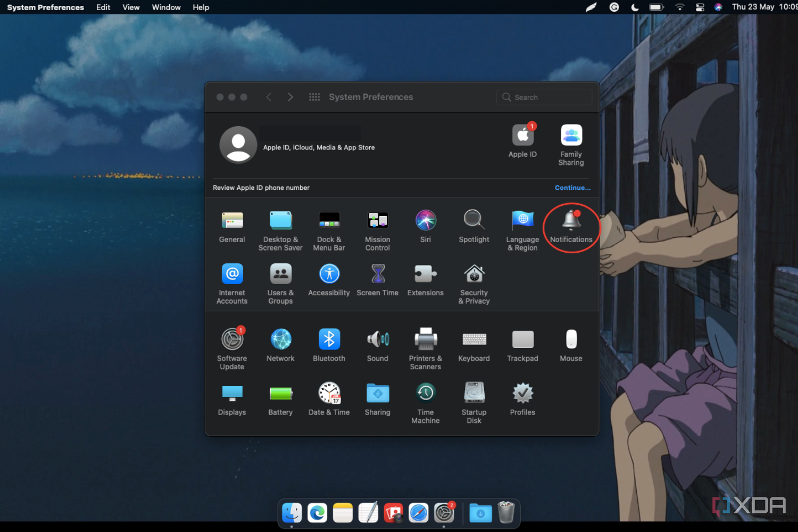The height and width of the screenshot is (532, 798).
Task: Go forward with the right chevron
Action: point(290,97)
